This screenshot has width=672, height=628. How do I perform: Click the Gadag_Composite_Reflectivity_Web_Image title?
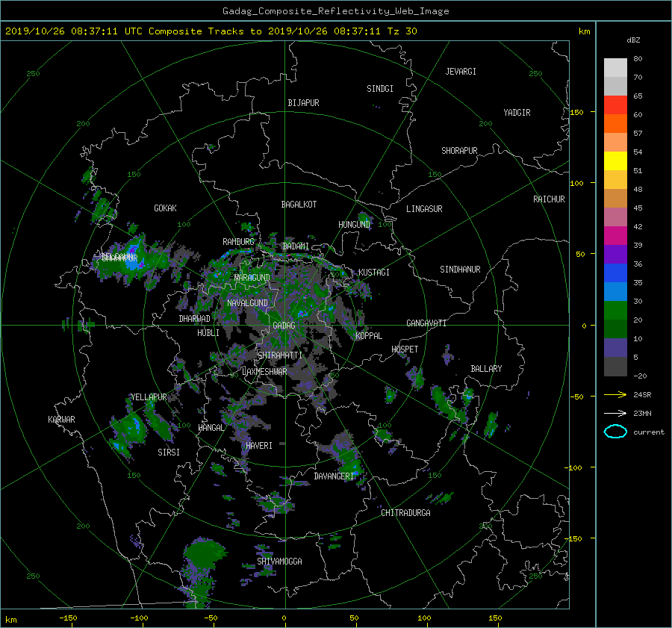click(x=335, y=11)
